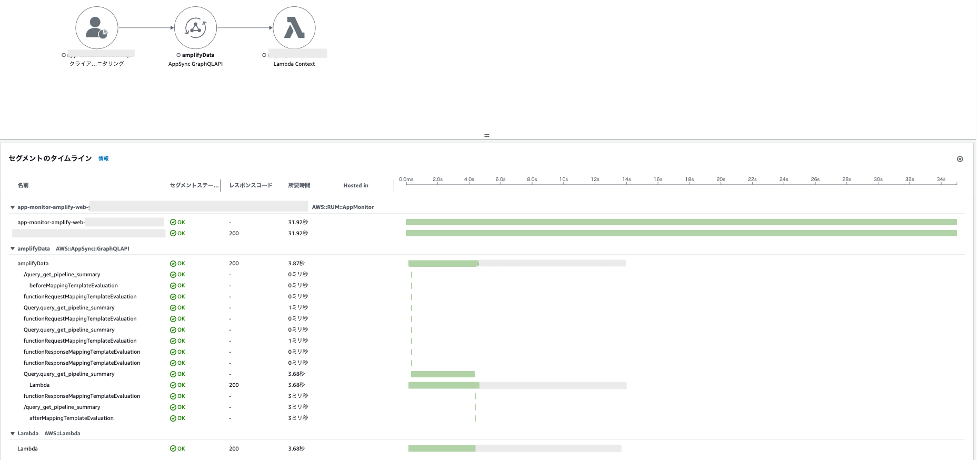
Task: Select the amplifyData AppSync node icon
Action: click(195, 28)
